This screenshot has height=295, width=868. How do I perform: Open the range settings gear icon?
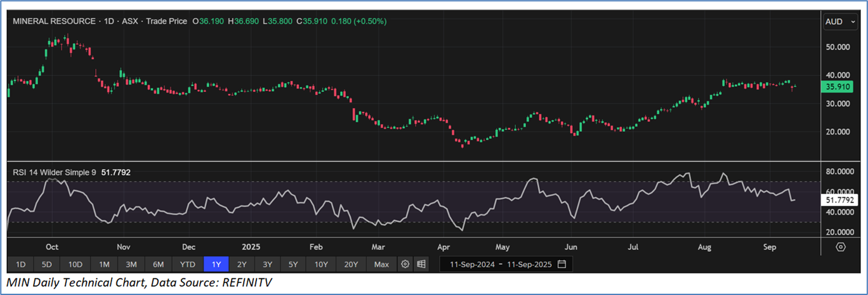pos(405,264)
